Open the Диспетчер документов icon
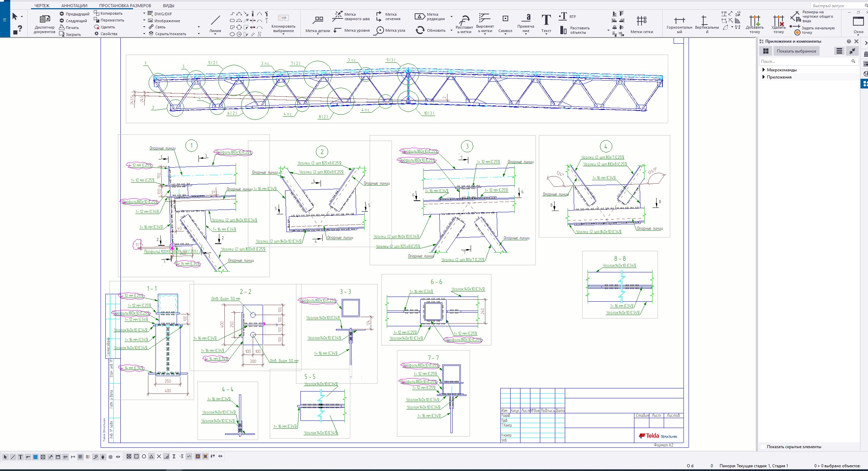Screen dimensions: 868x471 (45, 19)
